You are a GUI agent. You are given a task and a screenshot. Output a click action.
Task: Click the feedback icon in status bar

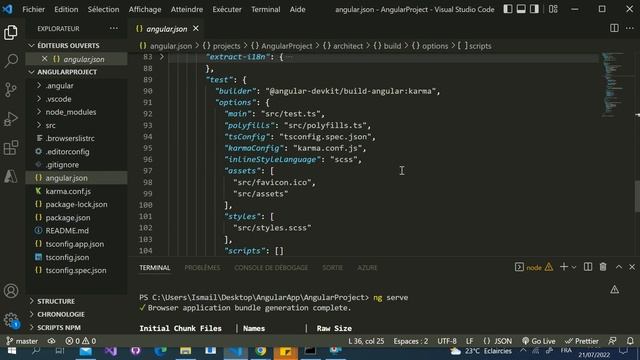(612, 341)
